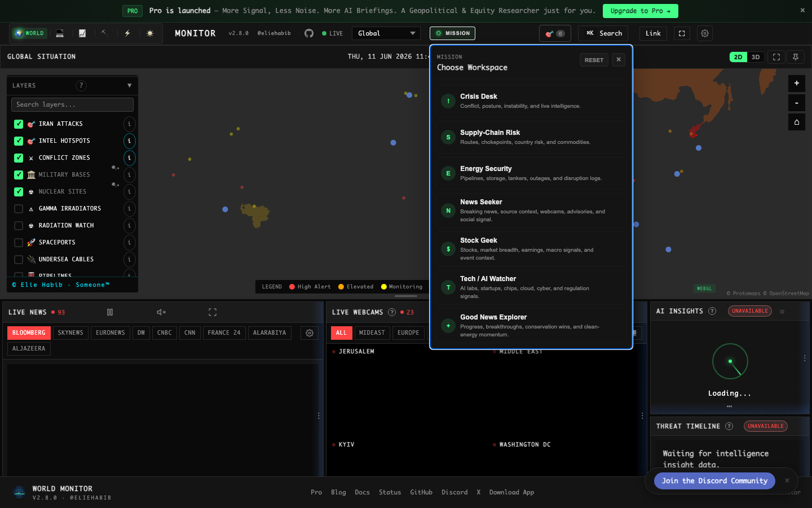The image size is (812, 508).
Task: Open live news channel settings gear
Action: [x=310, y=333]
